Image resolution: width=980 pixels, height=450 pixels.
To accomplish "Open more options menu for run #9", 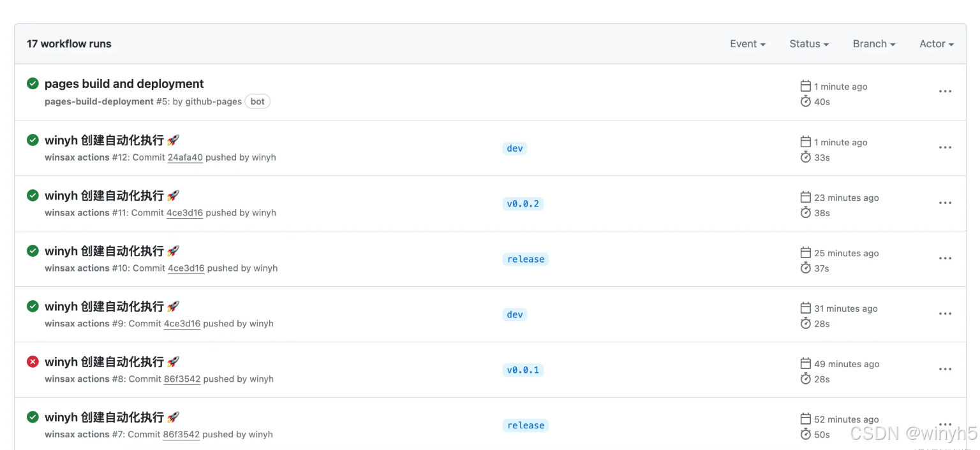I will (945, 314).
